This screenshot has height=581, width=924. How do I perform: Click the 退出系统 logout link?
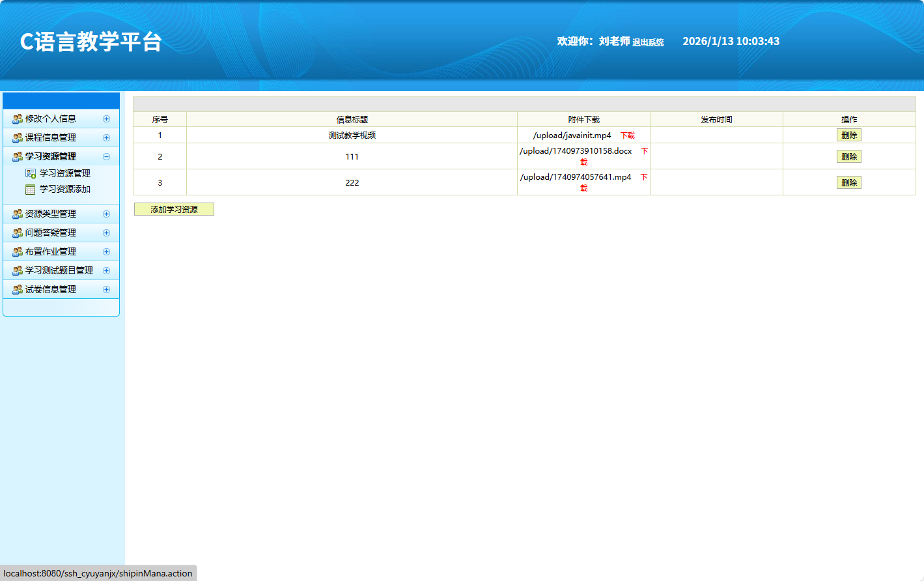point(647,42)
